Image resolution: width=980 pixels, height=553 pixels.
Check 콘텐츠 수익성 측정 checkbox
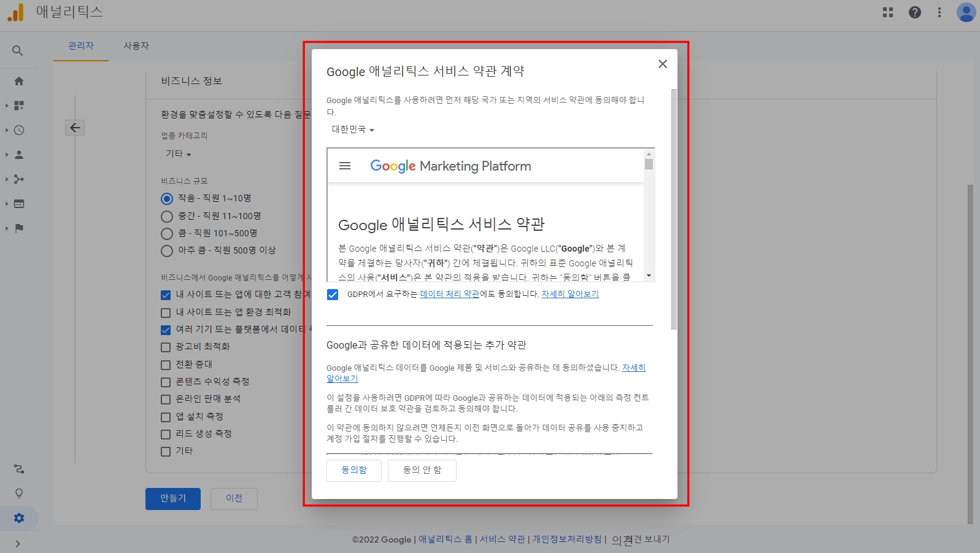click(166, 382)
